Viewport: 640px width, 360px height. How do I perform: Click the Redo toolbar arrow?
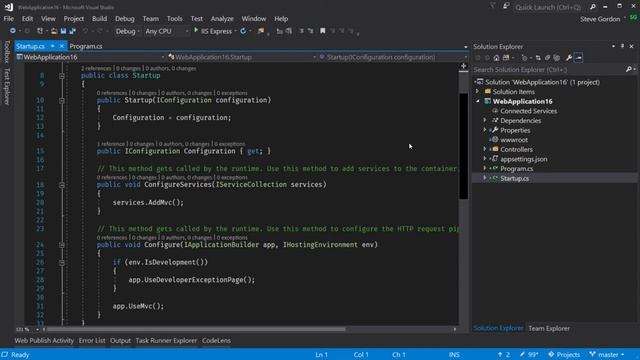pyautogui.click(x=100, y=31)
